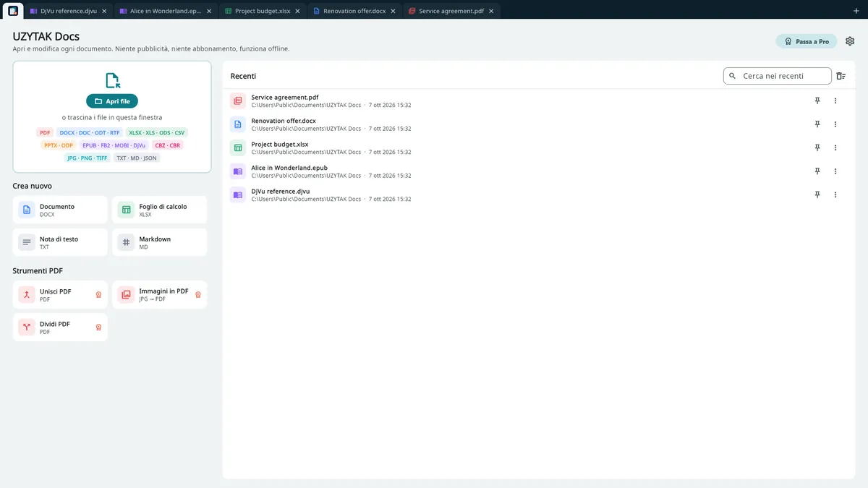The image size is (868, 488).
Task: Click the PPTX · ODP format tag
Action: pos(59,145)
